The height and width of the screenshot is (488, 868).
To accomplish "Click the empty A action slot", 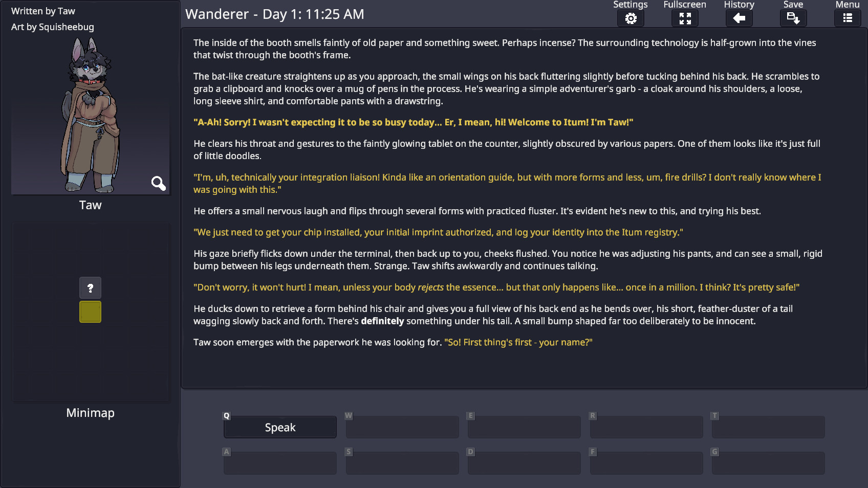I will pyautogui.click(x=280, y=463).
